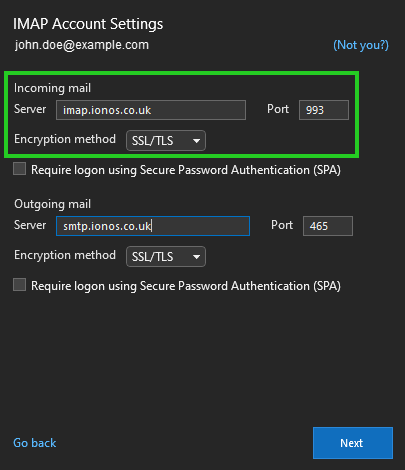405x470 pixels.
Task: Click the outgoing mail port 465 field
Action: pyautogui.click(x=328, y=226)
